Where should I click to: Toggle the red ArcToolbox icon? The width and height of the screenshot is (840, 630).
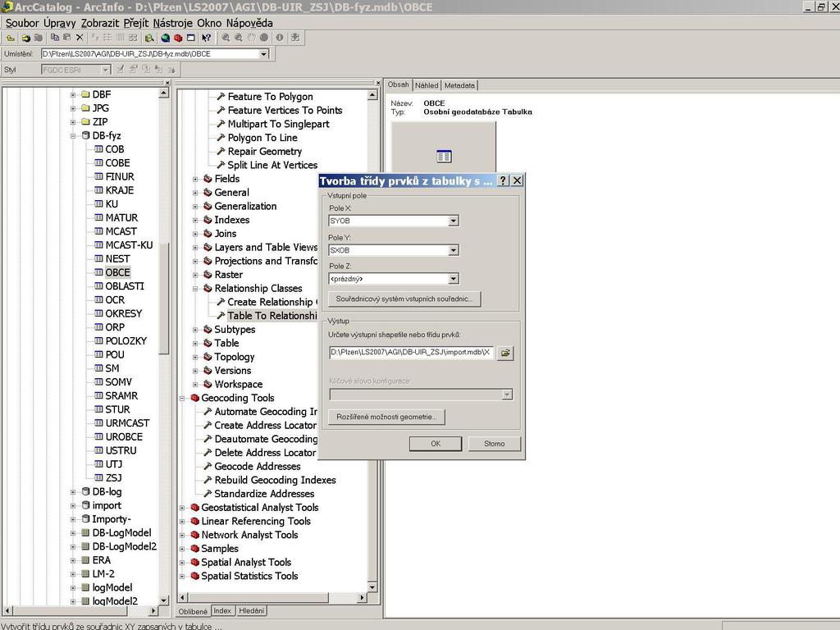pyautogui.click(x=178, y=38)
